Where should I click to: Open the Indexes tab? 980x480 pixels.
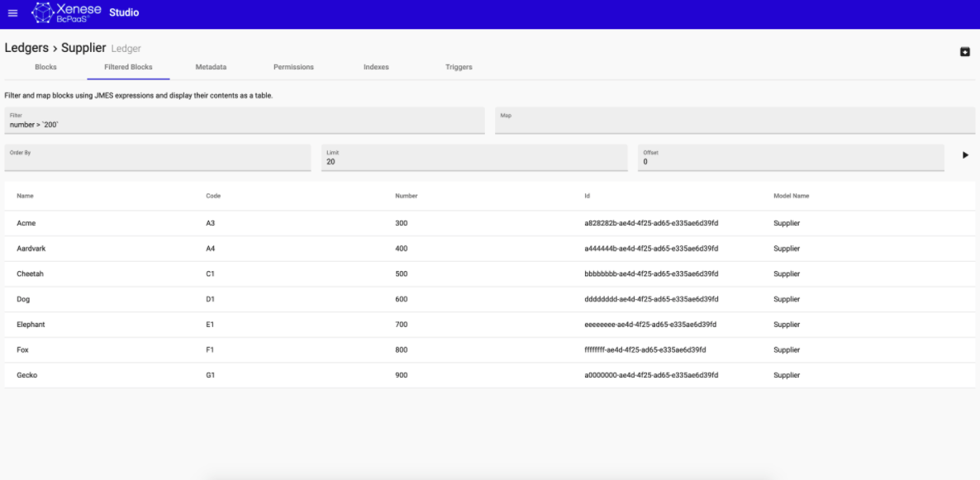tap(376, 67)
